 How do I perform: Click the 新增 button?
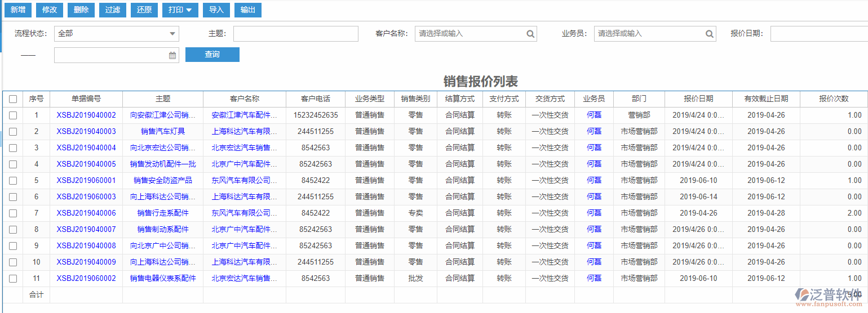click(17, 10)
